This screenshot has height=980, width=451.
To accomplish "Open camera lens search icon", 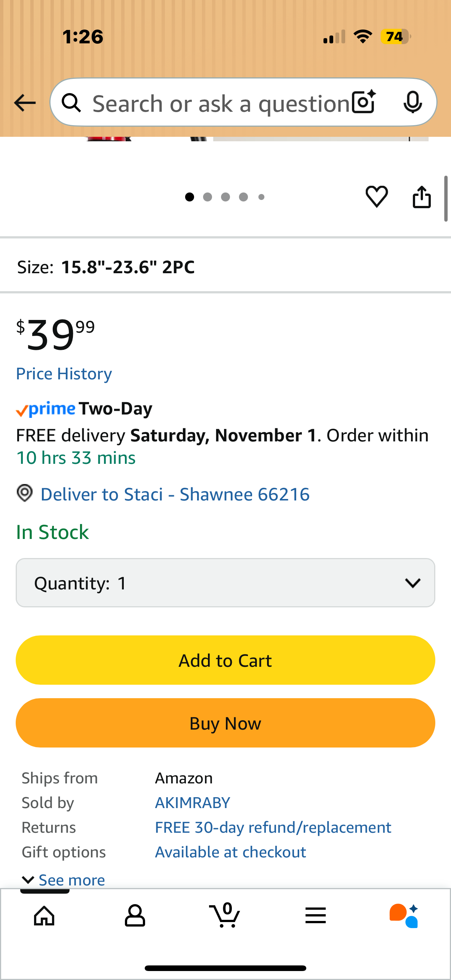I will click(x=364, y=102).
